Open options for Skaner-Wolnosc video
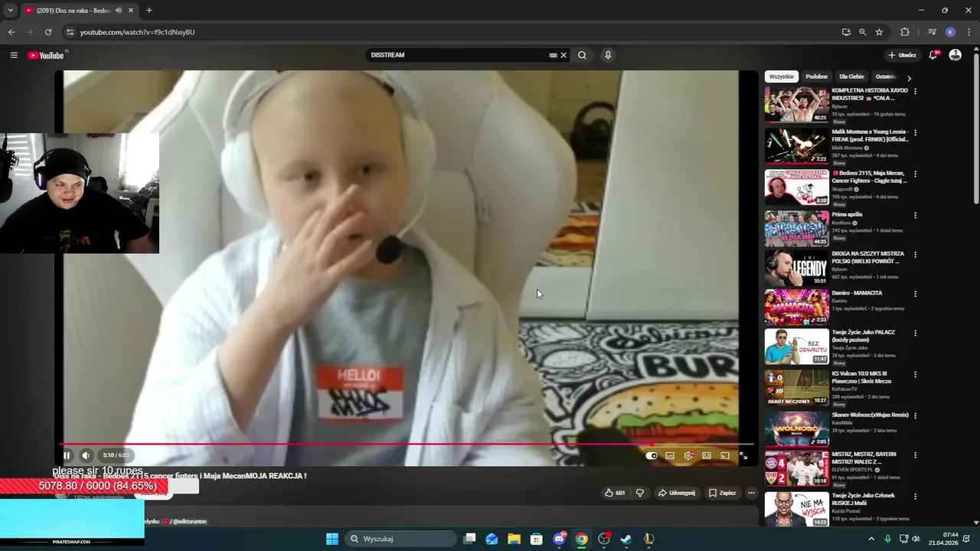This screenshot has width=980, height=551. [915, 416]
